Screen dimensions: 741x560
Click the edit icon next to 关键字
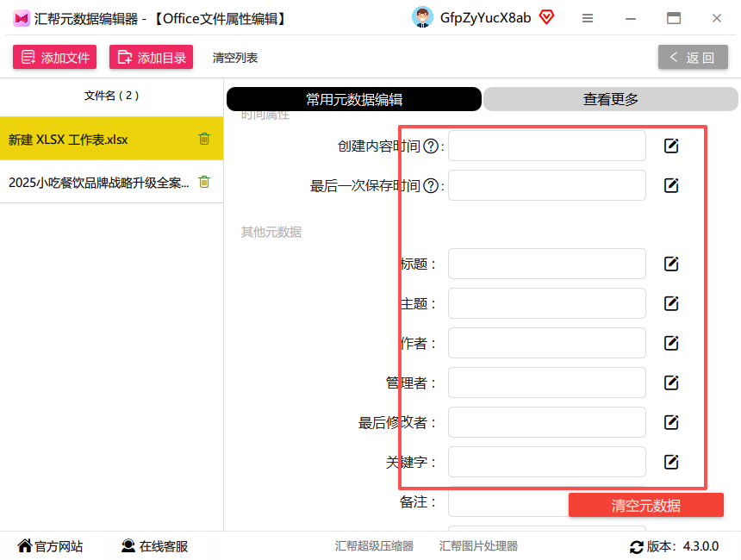click(x=671, y=462)
